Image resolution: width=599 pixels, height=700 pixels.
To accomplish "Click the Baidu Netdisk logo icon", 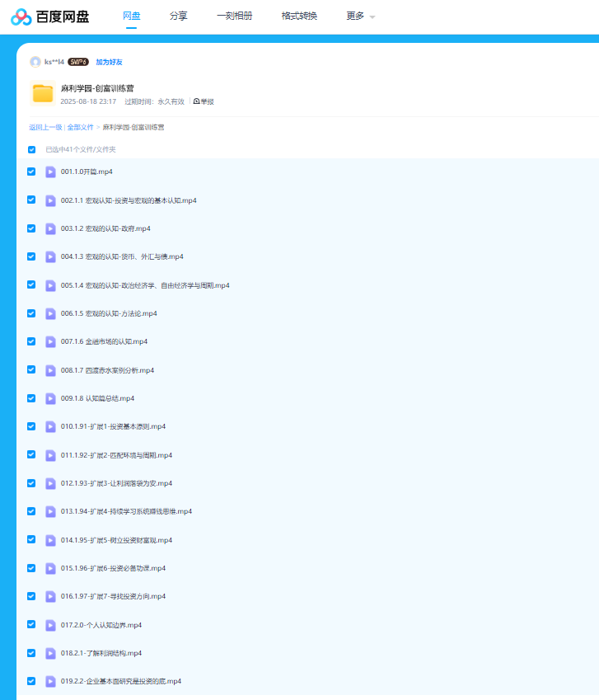I will pos(21,16).
